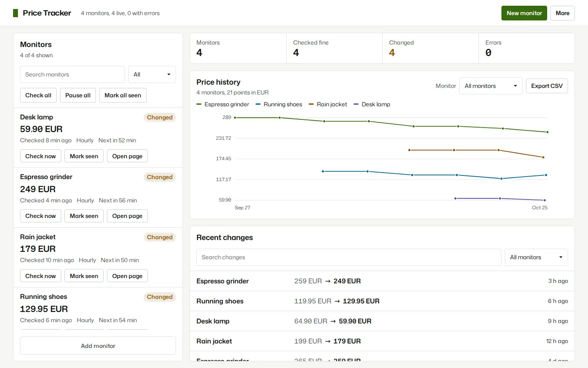Open page for Espresso grinder
The height and width of the screenshot is (368, 588).
pos(127,216)
